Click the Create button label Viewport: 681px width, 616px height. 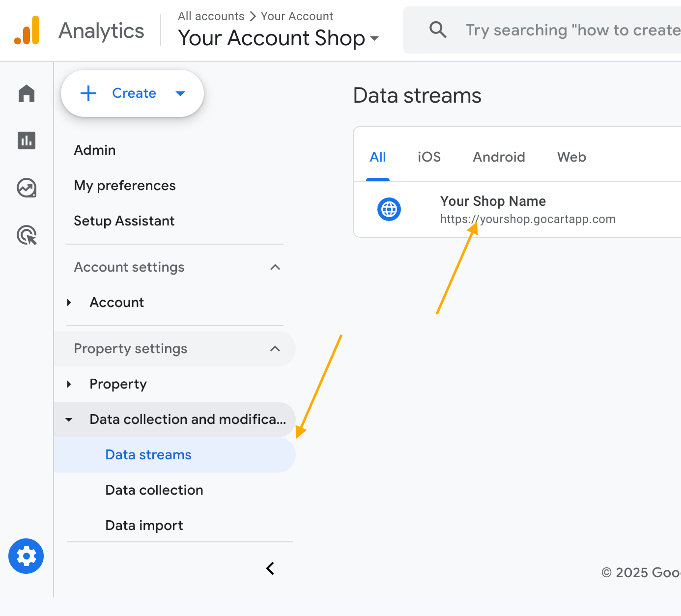point(134,93)
